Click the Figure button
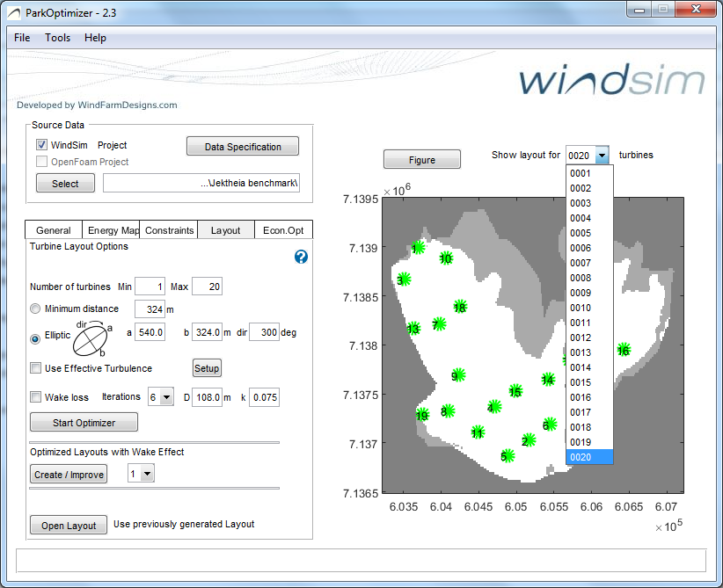Screen dimensions: 723x588 point(422,159)
